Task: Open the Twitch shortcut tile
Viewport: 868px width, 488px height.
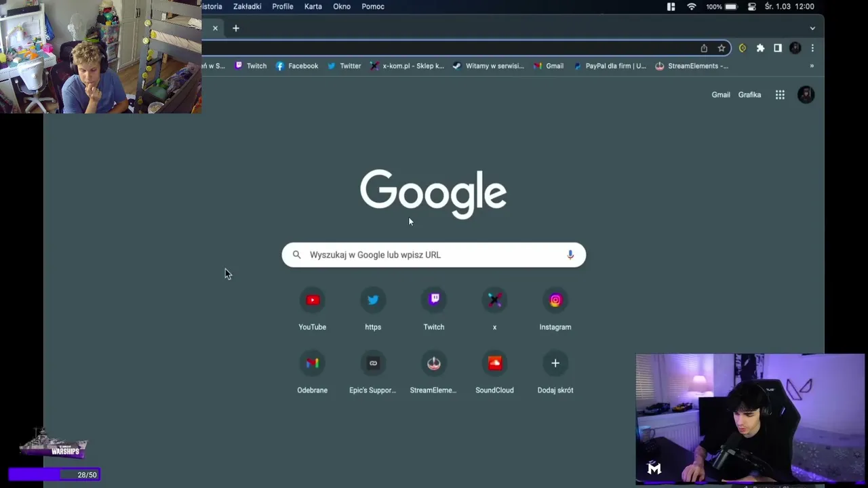Action: pyautogui.click(x=434, y=310)
